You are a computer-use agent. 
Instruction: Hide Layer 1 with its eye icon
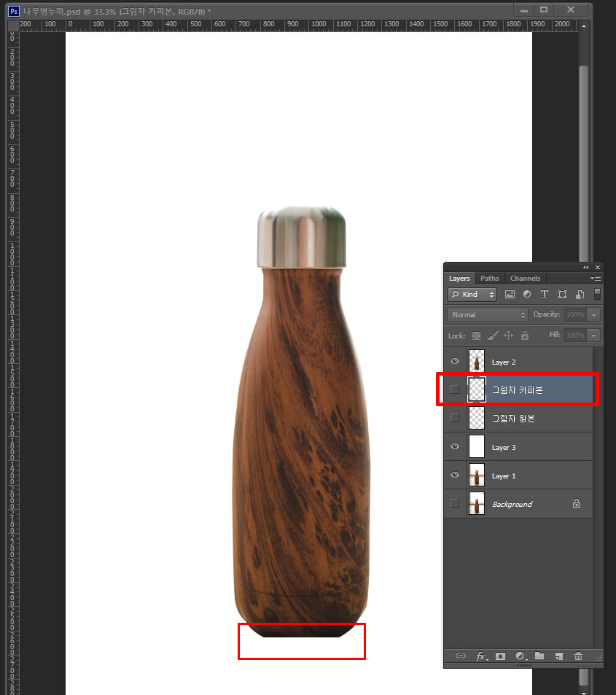[x=455, y=475]
